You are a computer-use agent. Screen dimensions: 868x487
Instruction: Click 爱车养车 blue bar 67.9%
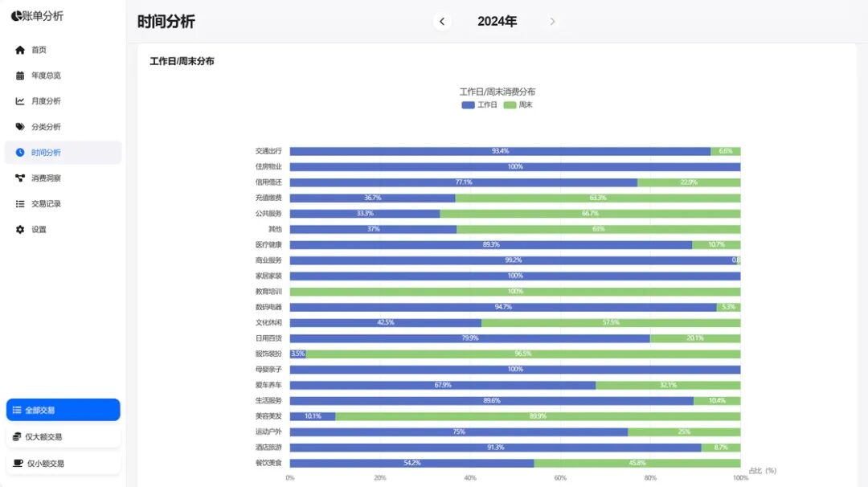(x=443, y=385)
